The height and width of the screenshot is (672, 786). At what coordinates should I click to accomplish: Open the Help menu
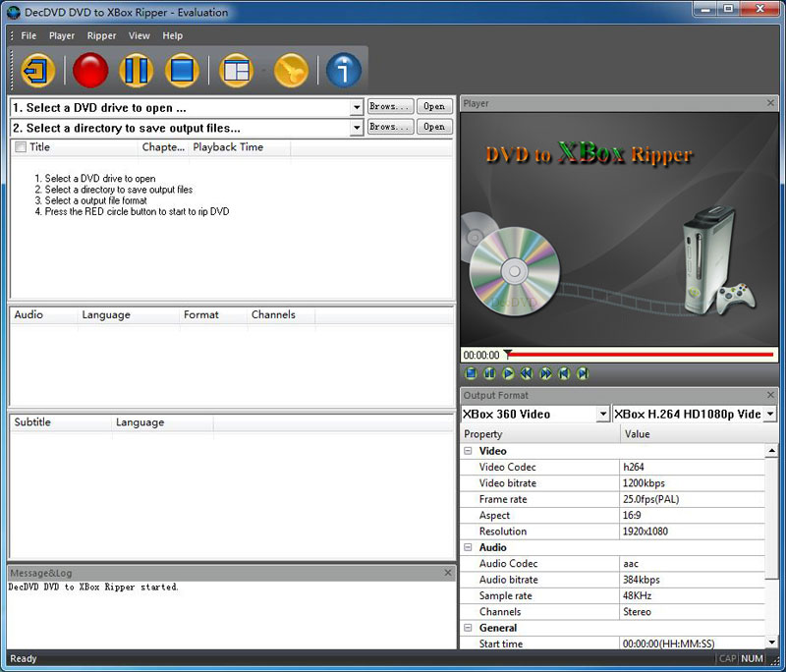(x=173, y=35)
